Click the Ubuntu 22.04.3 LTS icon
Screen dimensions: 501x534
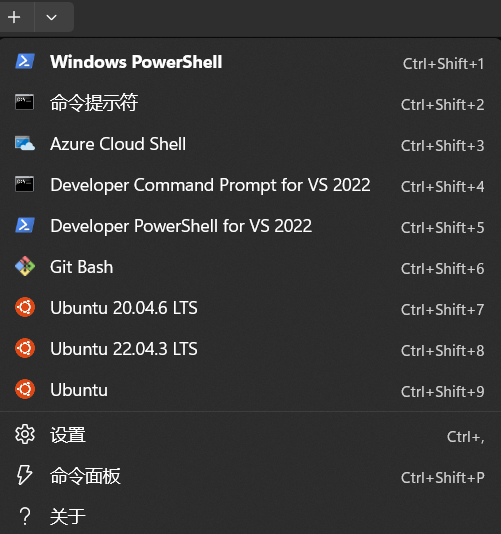(x=25, y=348)
